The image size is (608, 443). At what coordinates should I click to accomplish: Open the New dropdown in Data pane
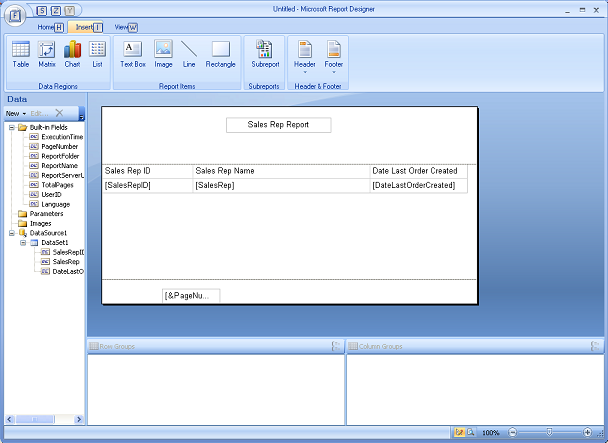16,113
